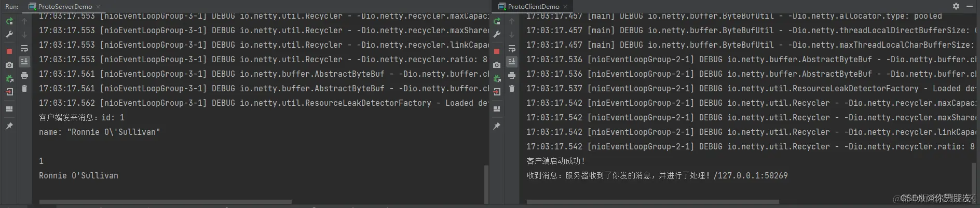Click client log line '17:03:17.537' ResourceLeakDetectorFactory
This screenshot has height=208, width=980.
(x=751, y=89)
